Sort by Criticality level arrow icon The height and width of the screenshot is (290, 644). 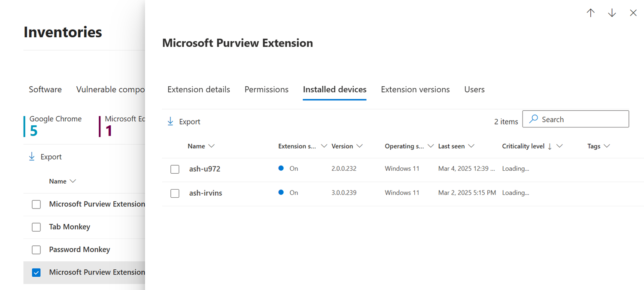[x=550, y=146]
